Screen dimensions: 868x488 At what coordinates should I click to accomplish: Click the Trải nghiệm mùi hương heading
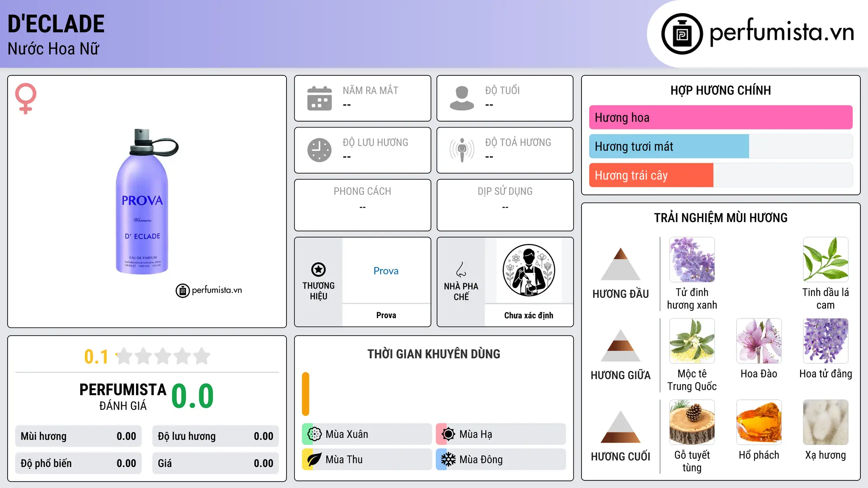point(721,218)
